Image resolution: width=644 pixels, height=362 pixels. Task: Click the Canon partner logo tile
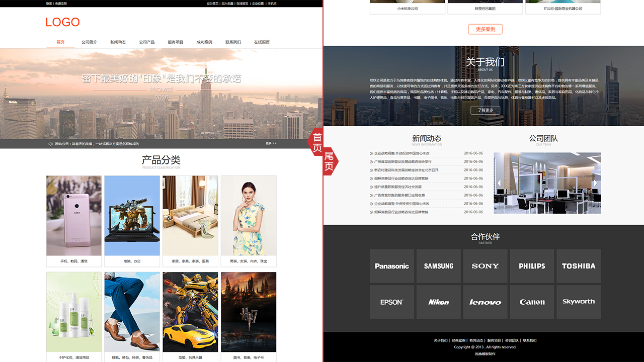[x=532, y=302]
